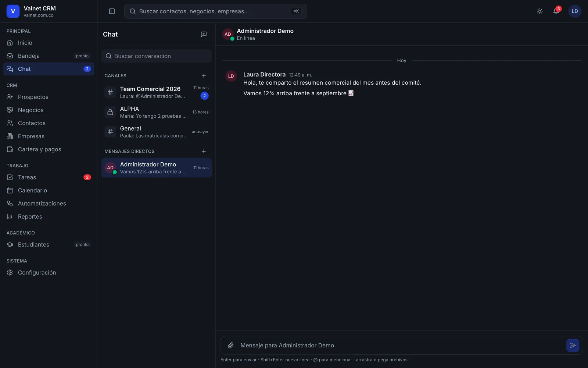
Task: Open Contactos list
Action: [x=49, y=123]
